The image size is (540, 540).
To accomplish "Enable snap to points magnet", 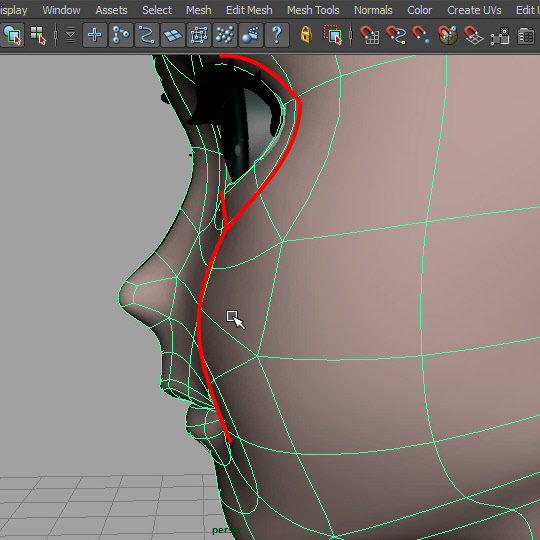I will click(421, 35).
